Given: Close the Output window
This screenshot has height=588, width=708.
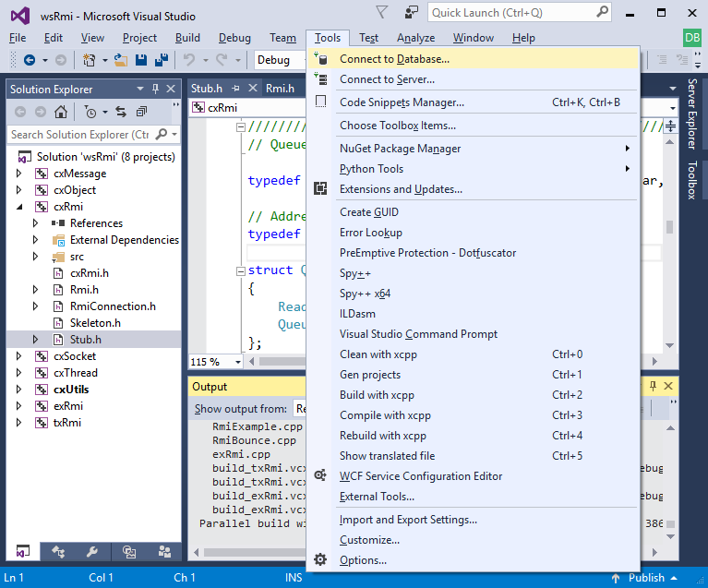Looking at the screenshot, I should click(x=668, y=386).
